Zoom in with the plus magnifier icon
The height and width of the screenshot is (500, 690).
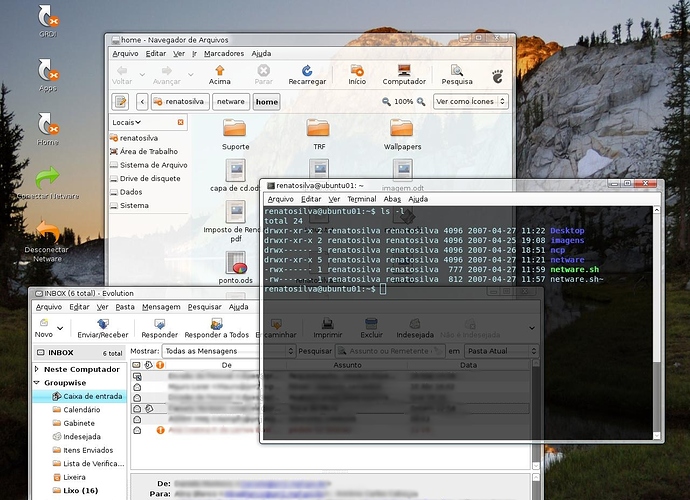pyautogui.click(x=421, y=102)
